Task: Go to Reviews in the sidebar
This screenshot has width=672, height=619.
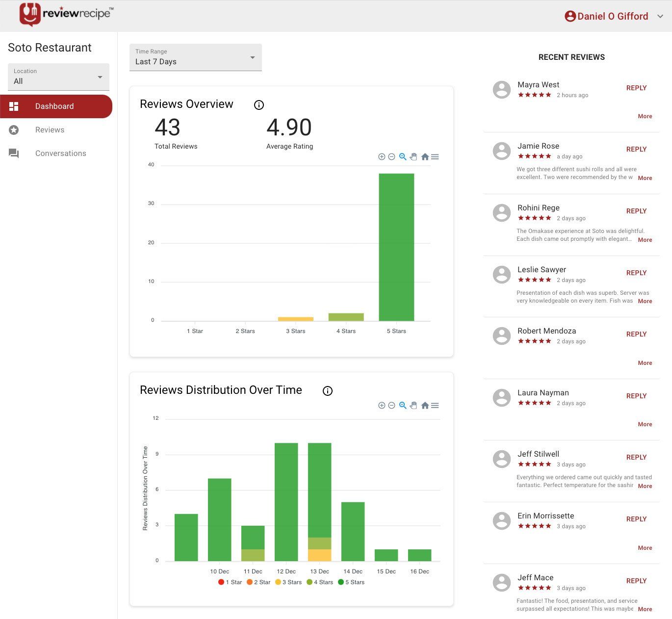Action: pos(50,130)
